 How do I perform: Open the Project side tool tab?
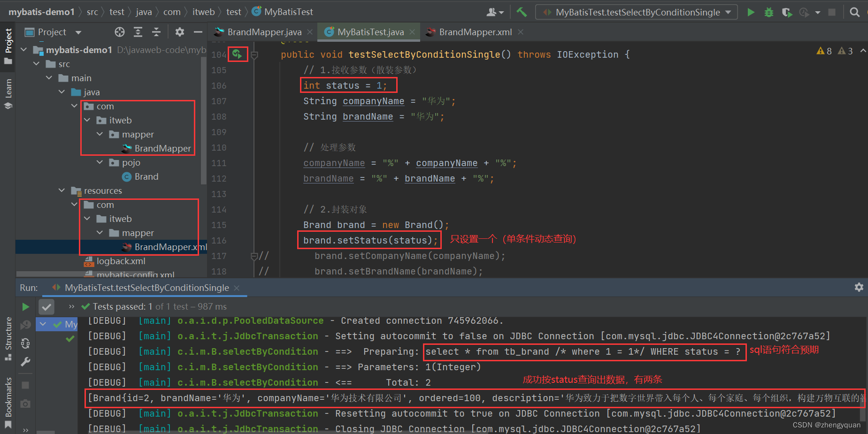tap(8, 46)
